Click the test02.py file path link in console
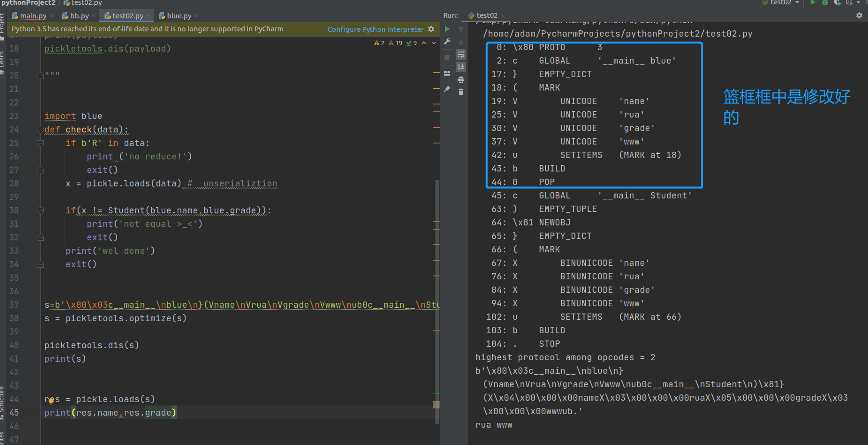The width and height of the screenshot is (868, 445). 618,34
